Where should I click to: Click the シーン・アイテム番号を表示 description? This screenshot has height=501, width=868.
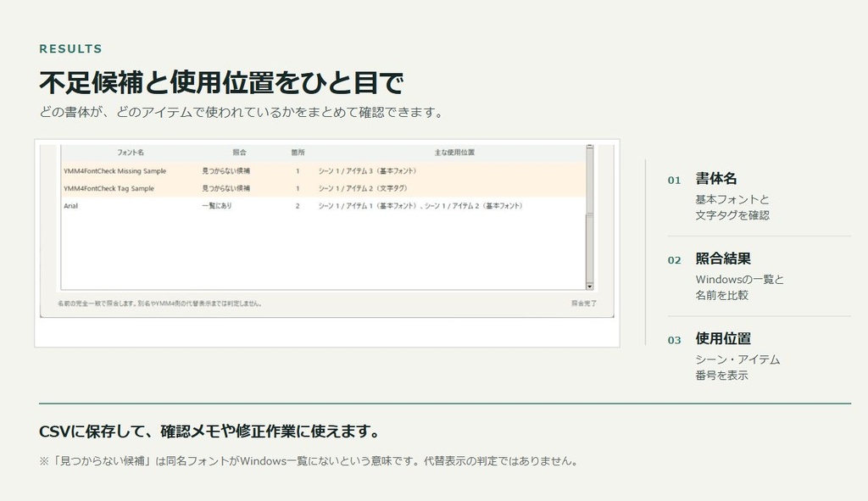(737, 367)
